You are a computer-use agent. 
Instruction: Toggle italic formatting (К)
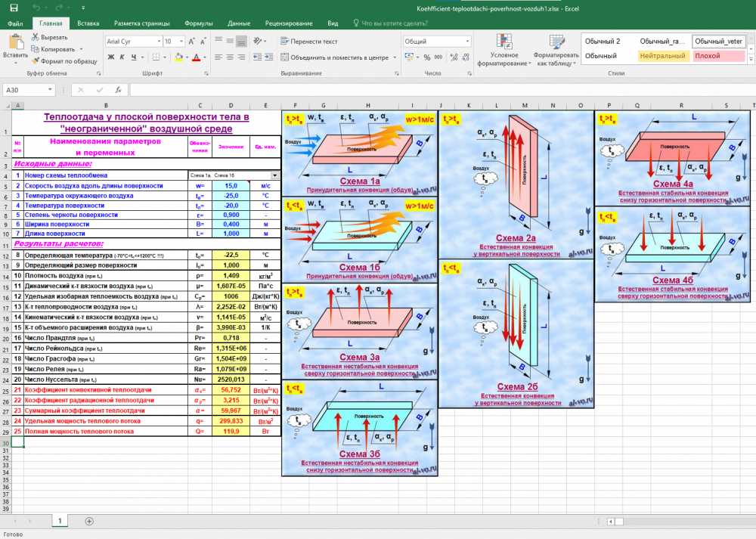tap(122, 57)
